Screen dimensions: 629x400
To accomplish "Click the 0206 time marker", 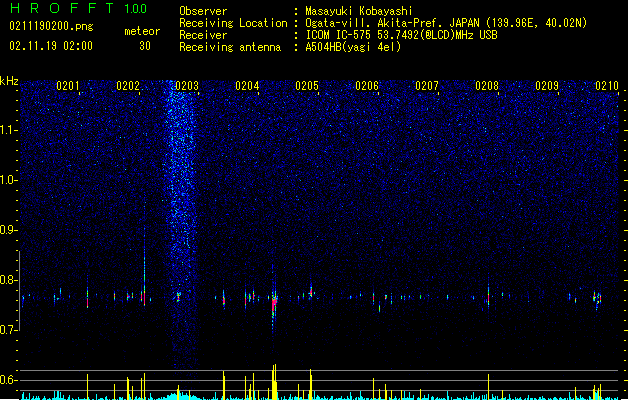I will click(367, 86).
